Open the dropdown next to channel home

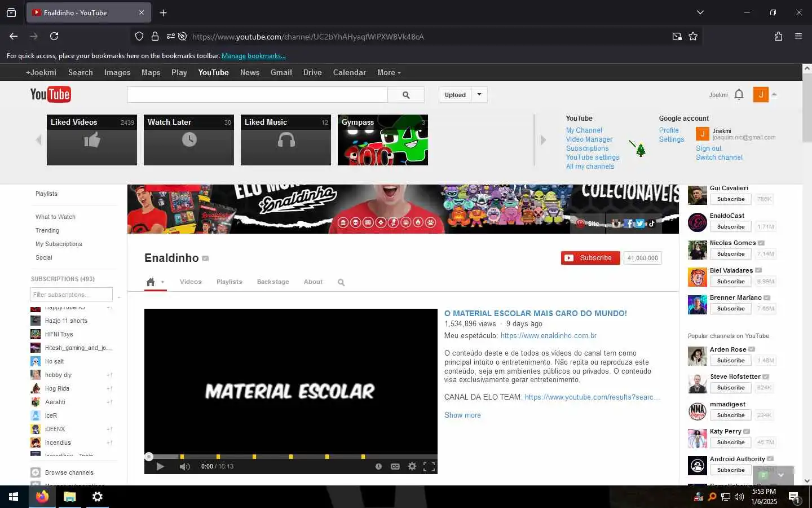(x=162, y=282)
